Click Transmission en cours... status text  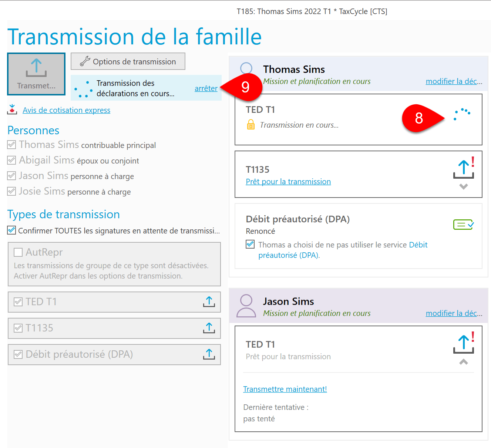(299, 125)
